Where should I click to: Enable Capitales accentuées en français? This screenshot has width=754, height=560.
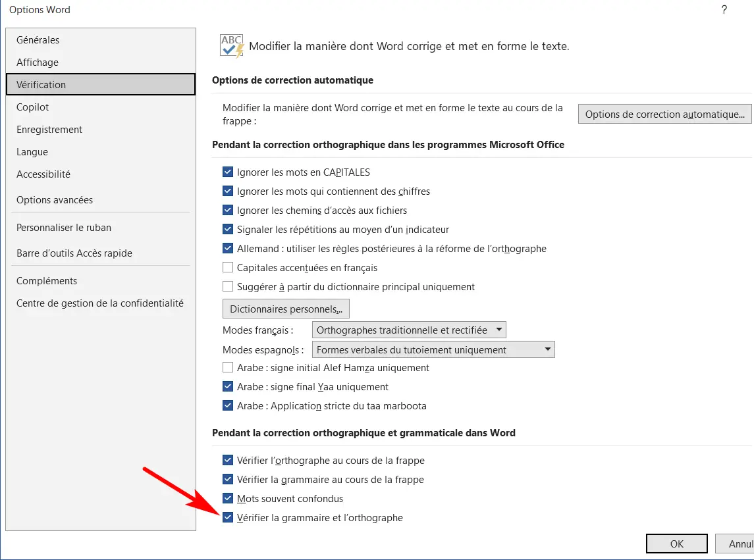228,267
